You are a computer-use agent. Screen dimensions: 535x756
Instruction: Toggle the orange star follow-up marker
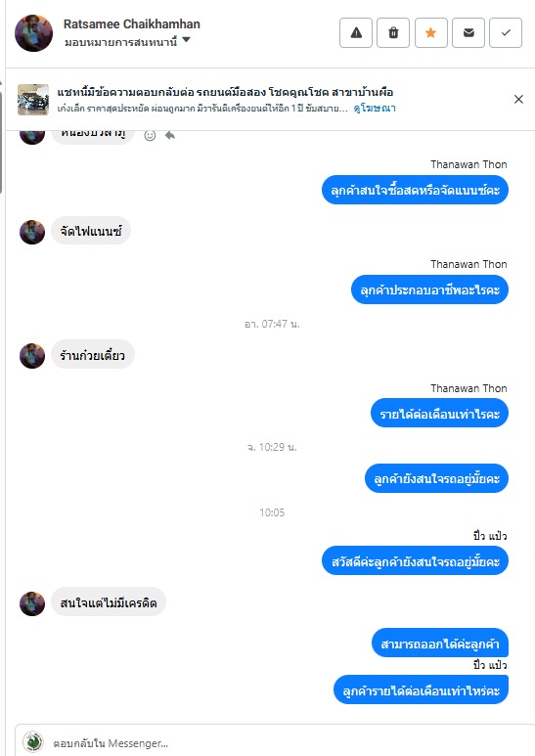[x=431, y=33]
